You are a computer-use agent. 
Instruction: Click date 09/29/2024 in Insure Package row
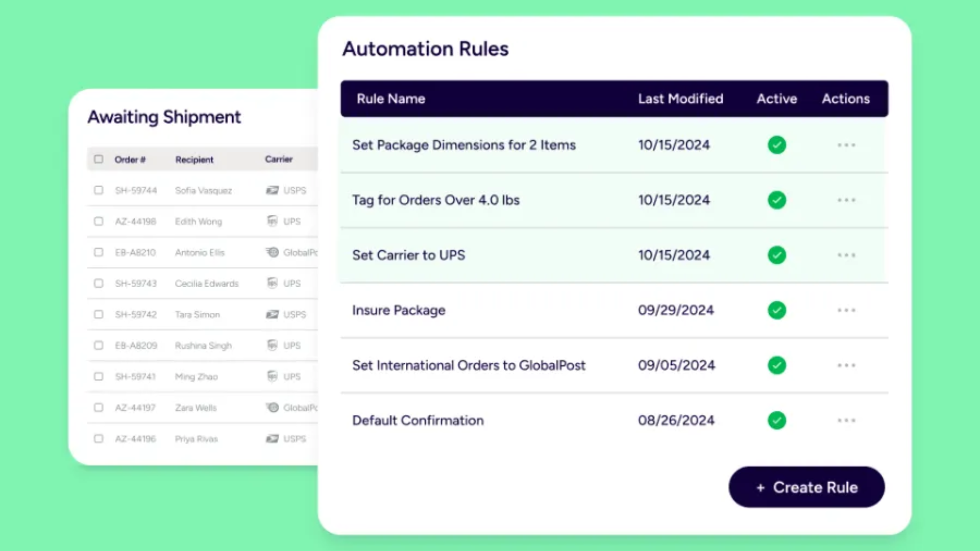point(676,310)
